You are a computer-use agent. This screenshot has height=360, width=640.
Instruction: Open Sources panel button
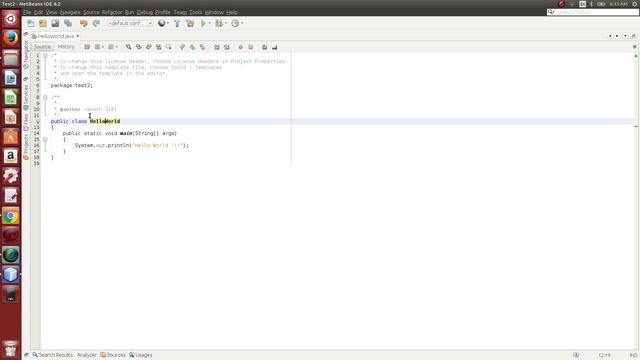[x=113, y=355]
